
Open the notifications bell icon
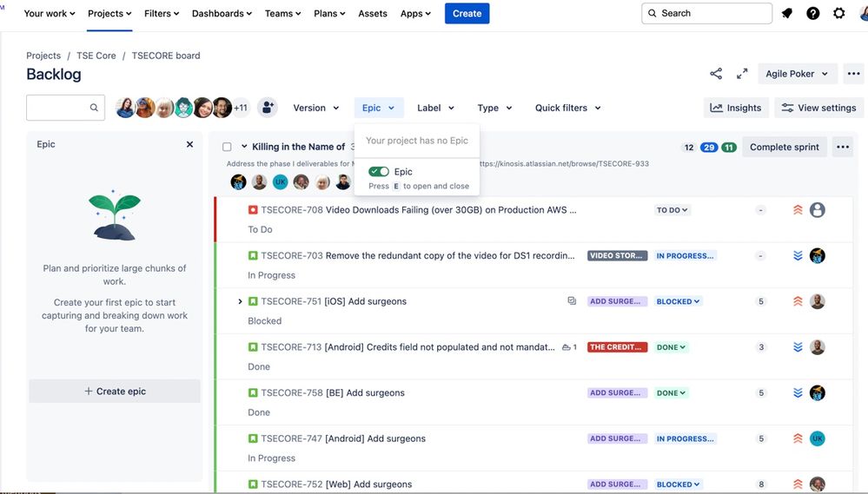pos(786,13)
